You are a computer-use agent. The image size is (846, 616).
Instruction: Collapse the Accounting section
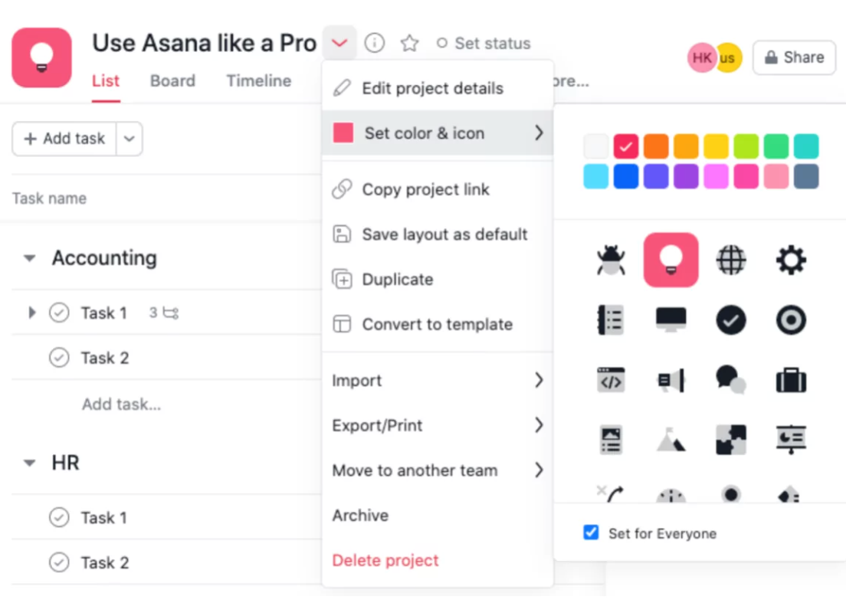(30, 258)
